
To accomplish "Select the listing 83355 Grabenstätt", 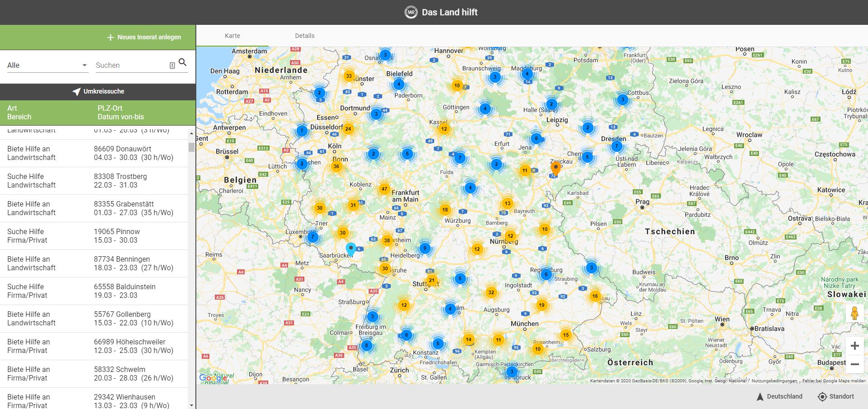I will pos(94,208).
